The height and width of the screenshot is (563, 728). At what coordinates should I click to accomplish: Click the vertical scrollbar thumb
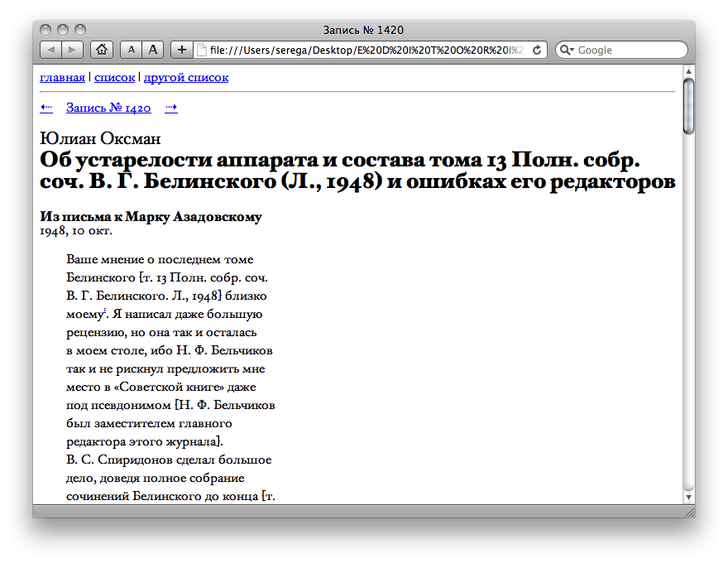[x=688, y=106]
